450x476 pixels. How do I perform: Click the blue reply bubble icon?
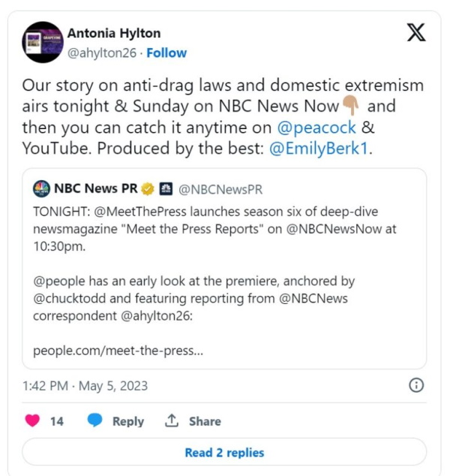(94, 420)
